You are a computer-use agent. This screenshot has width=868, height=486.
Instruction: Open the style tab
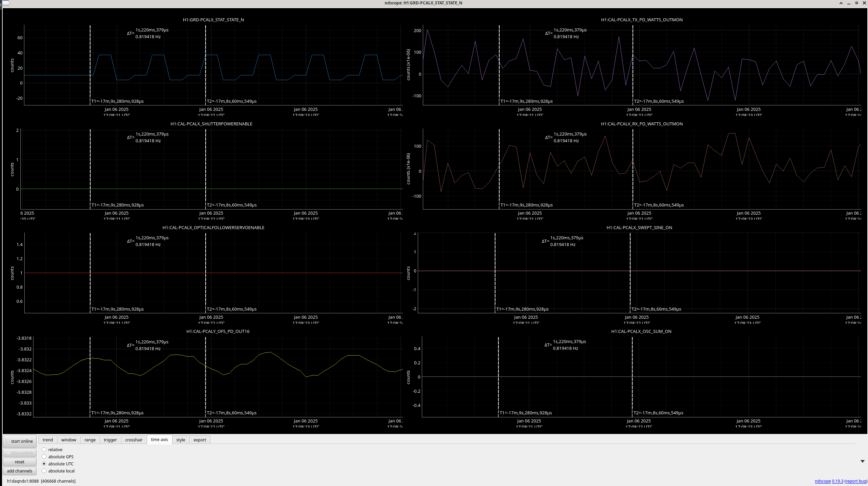[181, 440]
